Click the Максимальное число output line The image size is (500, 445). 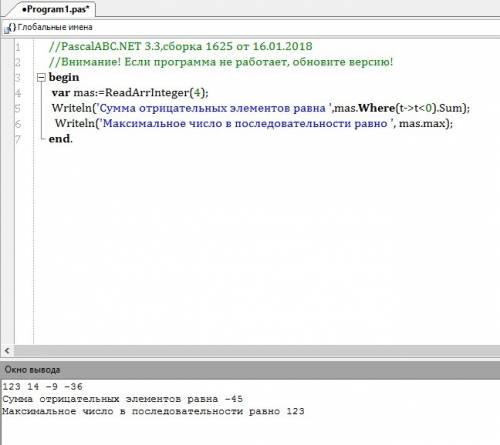click(x=153, y=411)
